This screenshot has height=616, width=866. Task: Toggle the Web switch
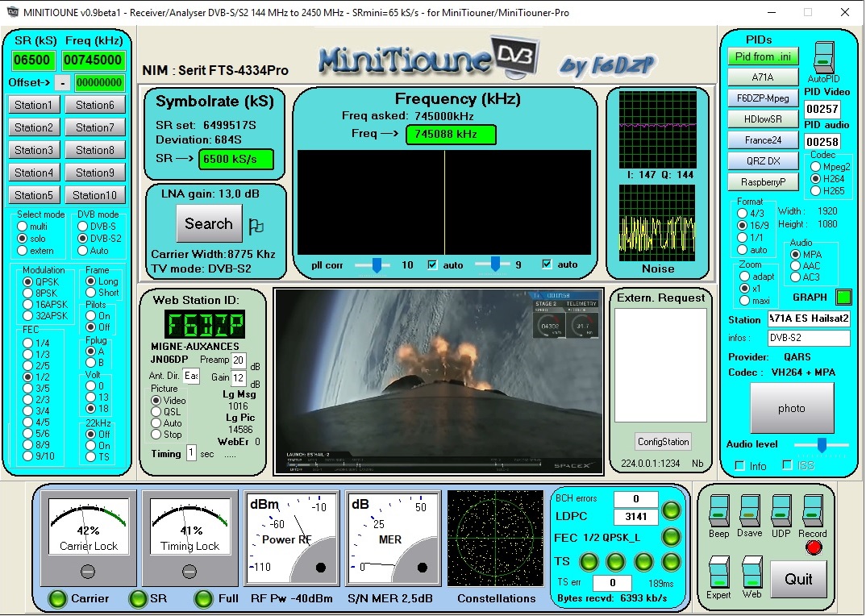coord(752,572)
